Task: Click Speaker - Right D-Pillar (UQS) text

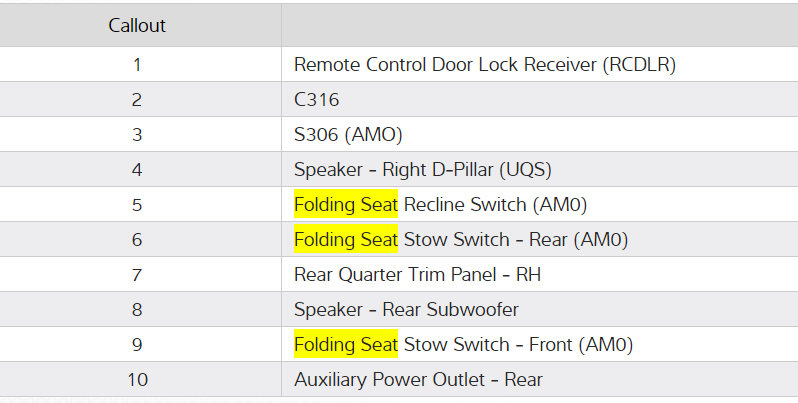Action: (x=422, y=170)
